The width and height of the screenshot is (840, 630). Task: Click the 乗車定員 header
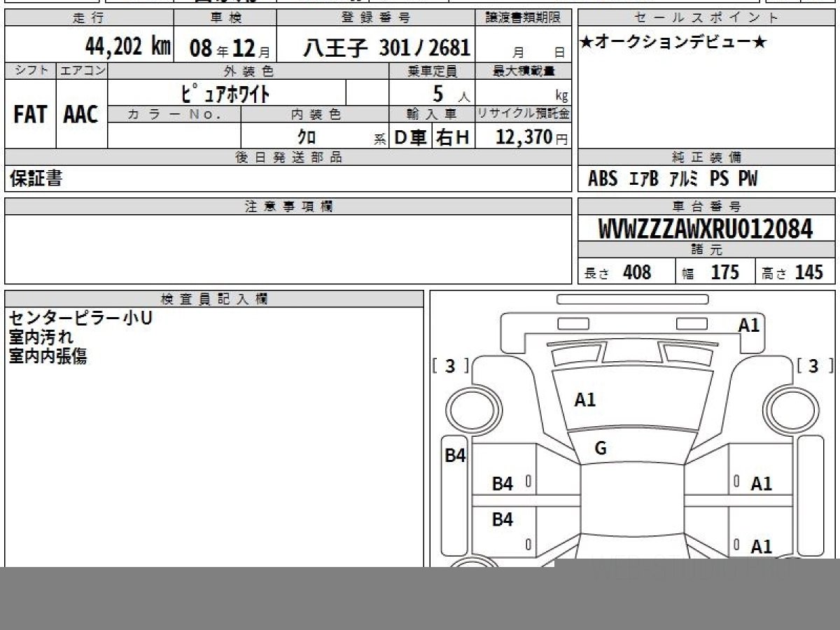[432, 71]
